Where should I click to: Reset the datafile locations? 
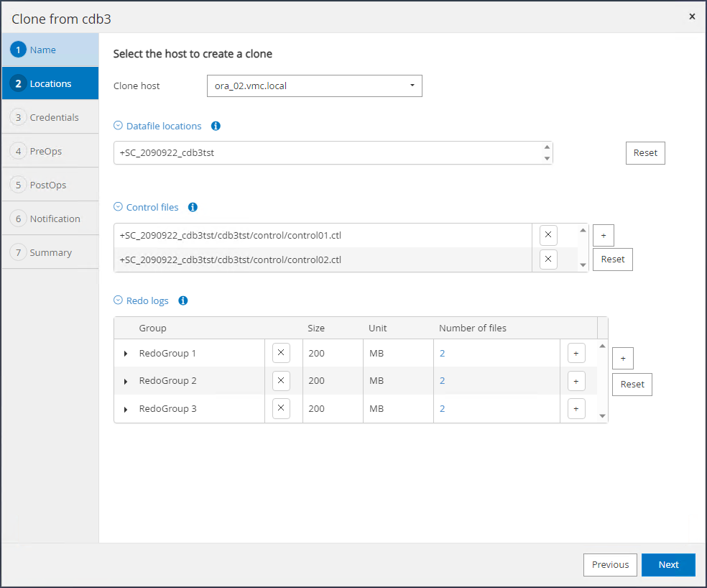(x=645, y=153)
